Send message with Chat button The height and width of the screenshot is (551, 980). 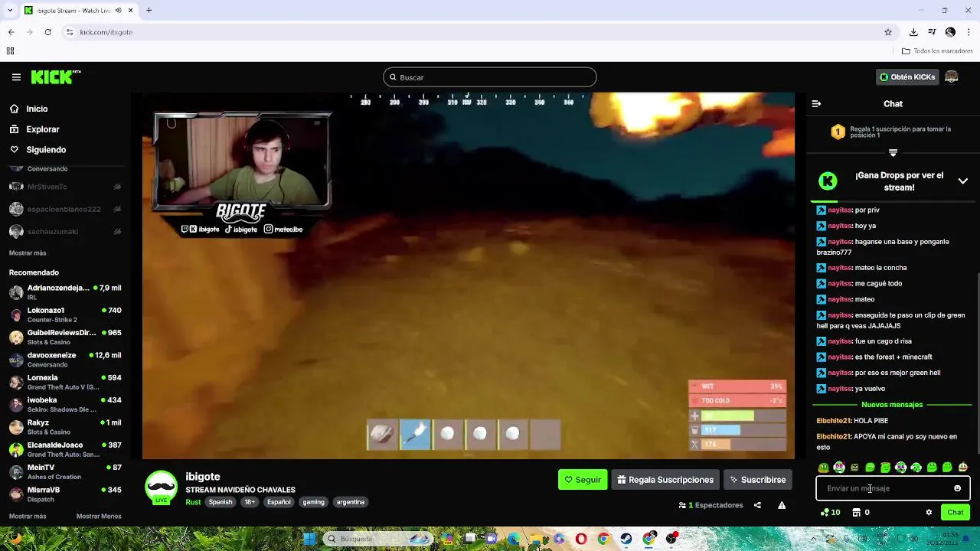tap(955, 513)
